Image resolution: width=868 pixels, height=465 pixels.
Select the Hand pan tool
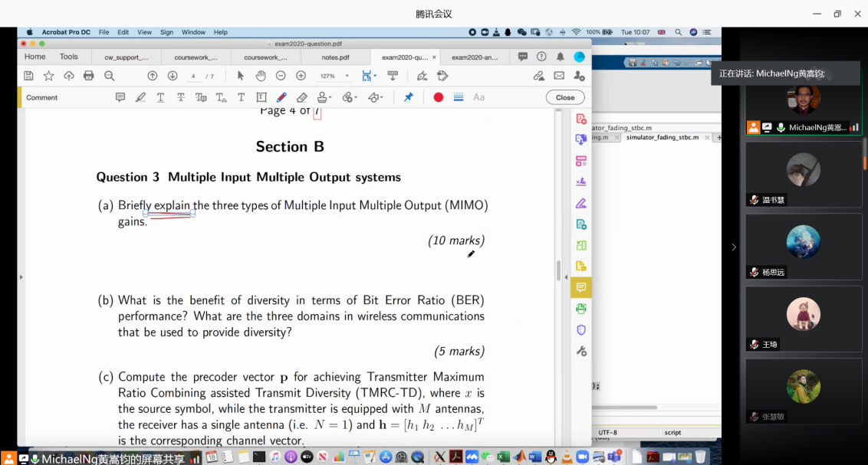pyautogui.click(x=261, y=76)
